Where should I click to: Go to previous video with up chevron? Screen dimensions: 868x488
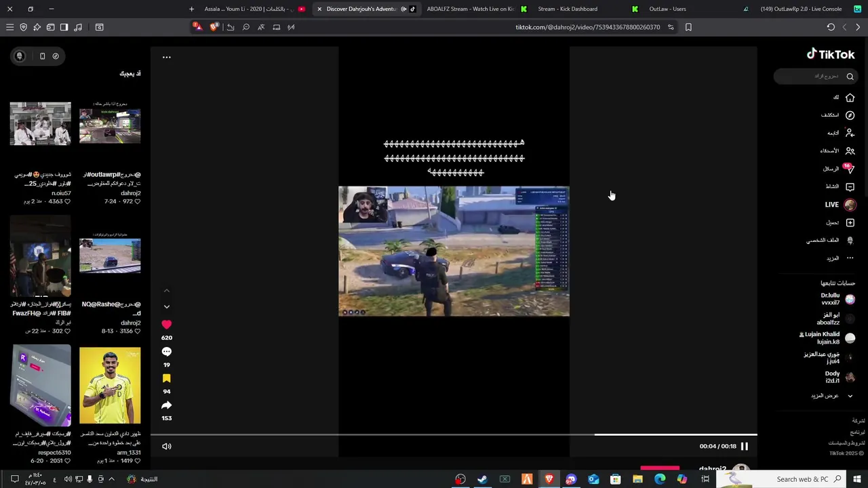tap(167, 291)
